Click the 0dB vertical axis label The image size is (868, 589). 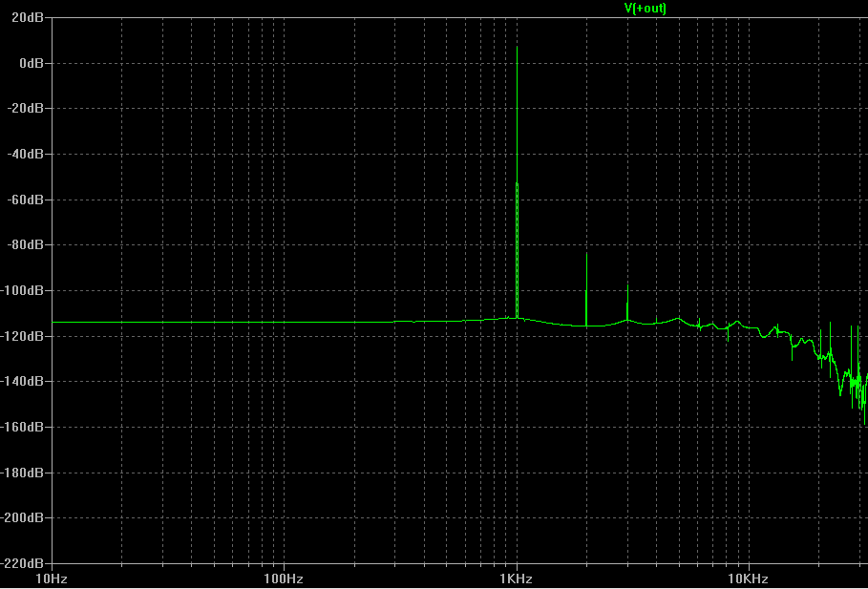(32, 63)
